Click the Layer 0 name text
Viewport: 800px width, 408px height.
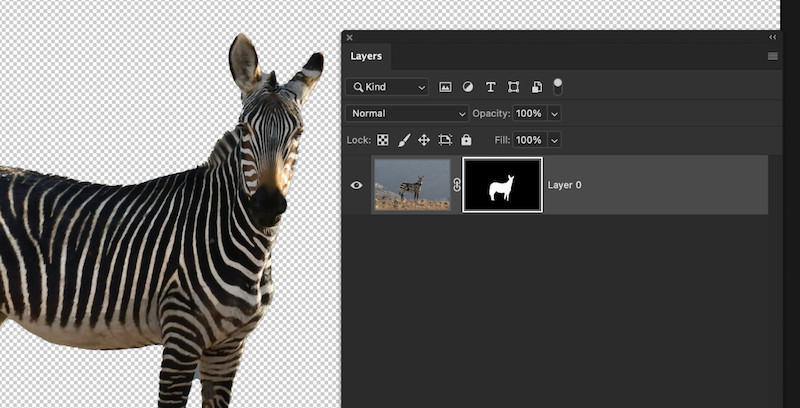pyautogui.click(x=564, y=185)
